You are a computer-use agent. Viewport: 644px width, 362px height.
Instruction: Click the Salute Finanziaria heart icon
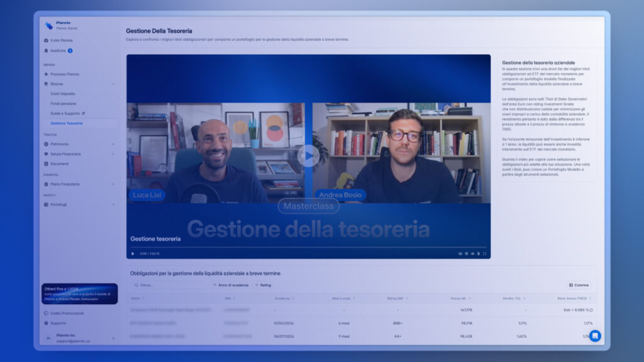tap(46, 154)
